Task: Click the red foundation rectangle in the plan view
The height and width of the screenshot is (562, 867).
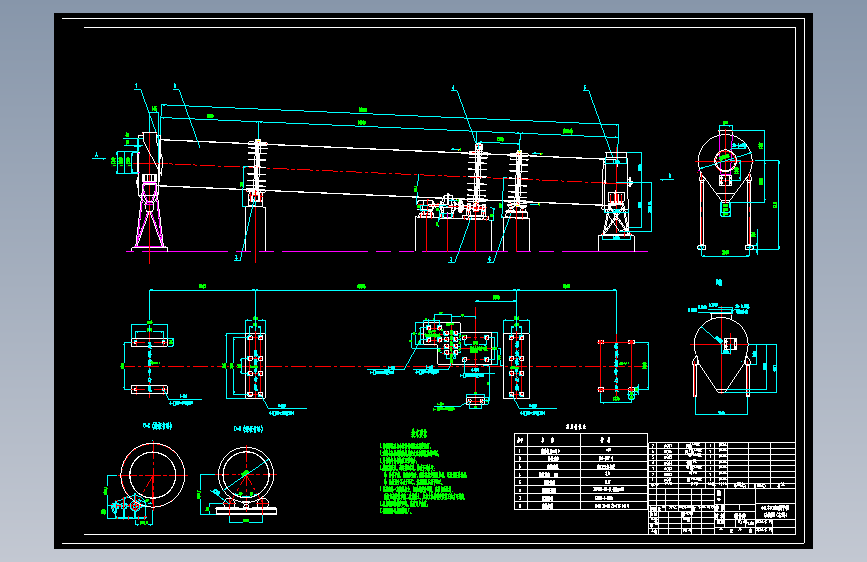Action: pos(616,366)
